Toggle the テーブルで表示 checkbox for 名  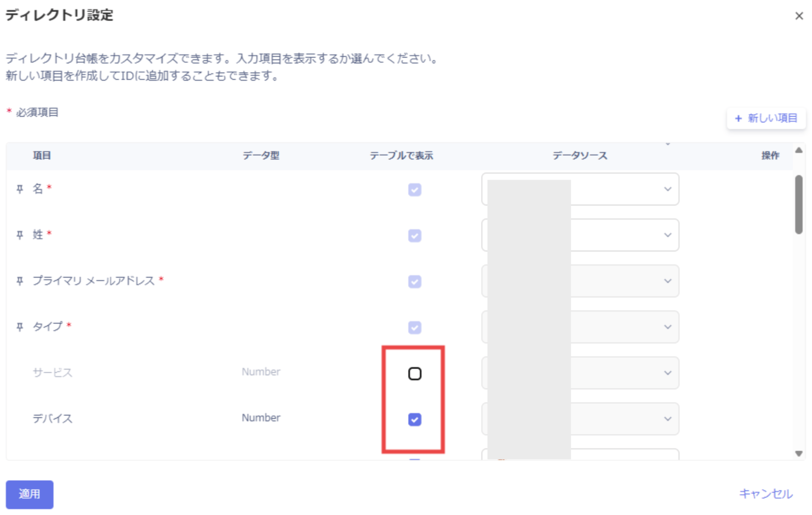point(414,189)
